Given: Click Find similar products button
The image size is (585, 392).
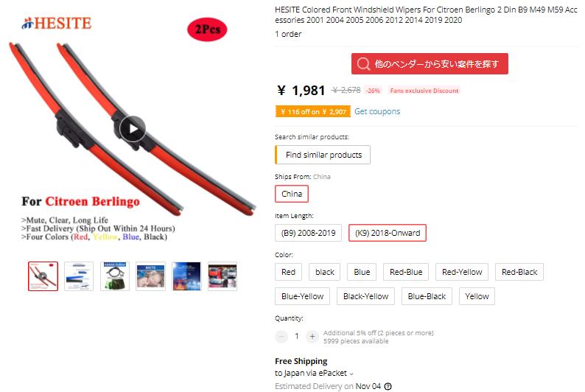Looking at the screenshot, I should 323,155.
